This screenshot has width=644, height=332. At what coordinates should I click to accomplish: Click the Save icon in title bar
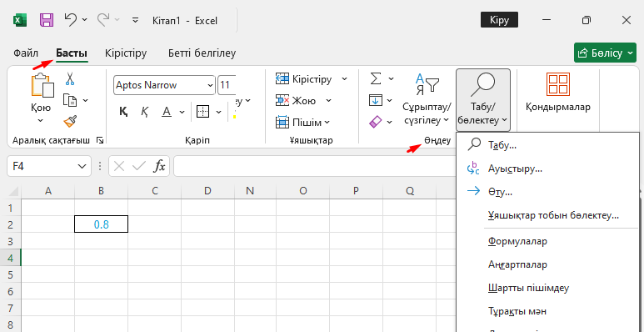click(47, 20)
